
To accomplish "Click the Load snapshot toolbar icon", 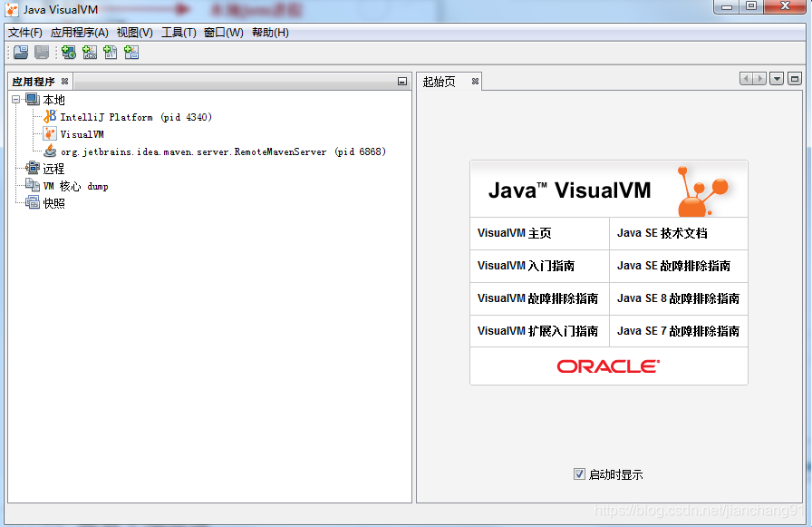I will [x=21, y=53].
